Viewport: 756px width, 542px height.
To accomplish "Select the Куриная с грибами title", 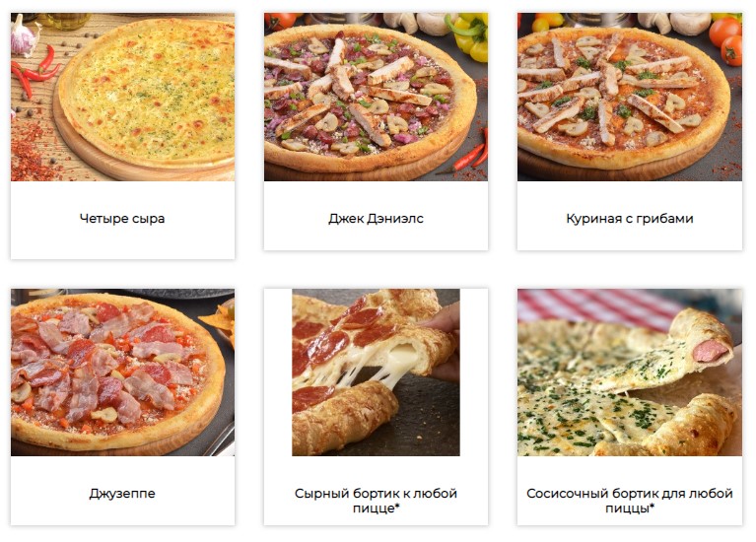I will (630, 219).
